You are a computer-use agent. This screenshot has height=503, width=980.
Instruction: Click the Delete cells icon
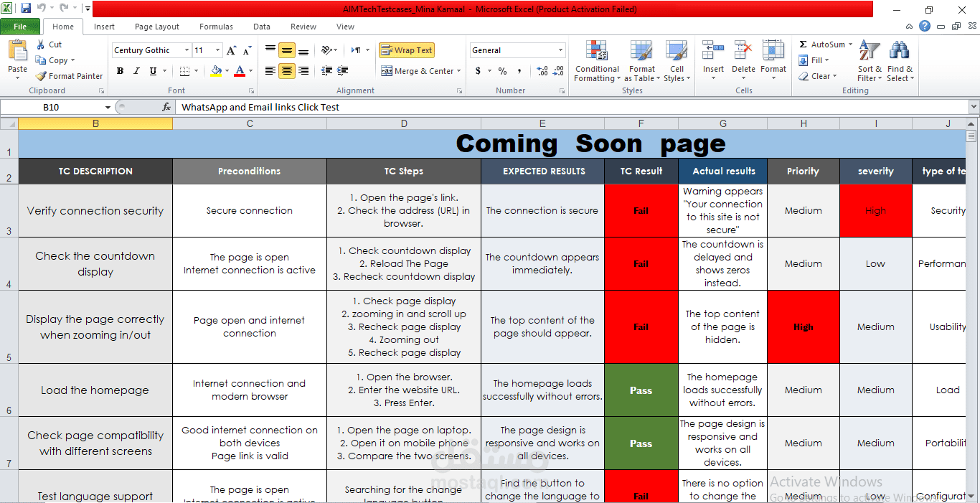[743, 52]
